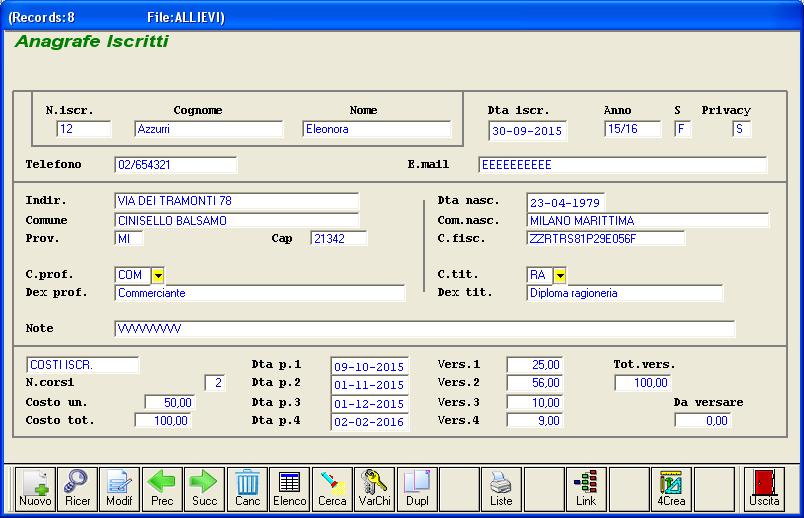
Task: Click the File:ALLIEVI title bar text
Action: point(186,17)
